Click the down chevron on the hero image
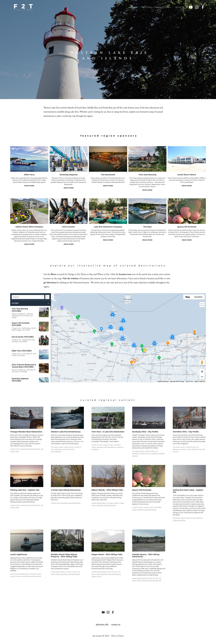This screenshot has width=216, height=644. (x=108, y=95)
